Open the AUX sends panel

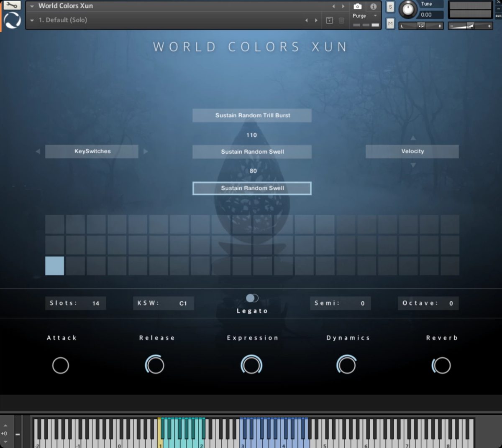coord(498,15)
